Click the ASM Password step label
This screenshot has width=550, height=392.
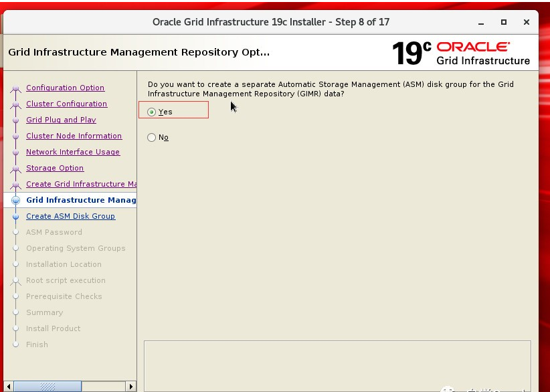pyautogui.click(x=54, y=232)
